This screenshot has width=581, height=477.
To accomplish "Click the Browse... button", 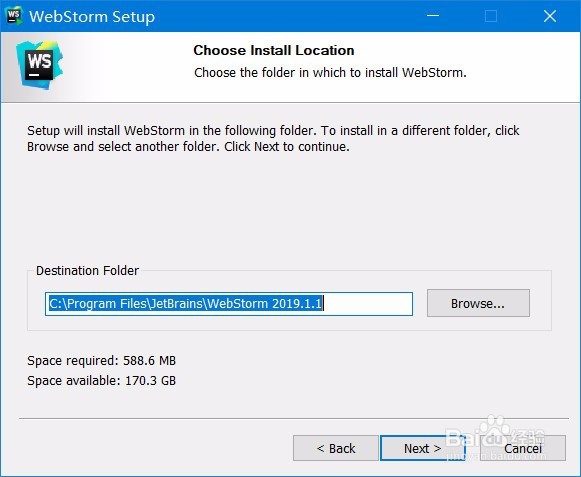I will pos(478,303).
